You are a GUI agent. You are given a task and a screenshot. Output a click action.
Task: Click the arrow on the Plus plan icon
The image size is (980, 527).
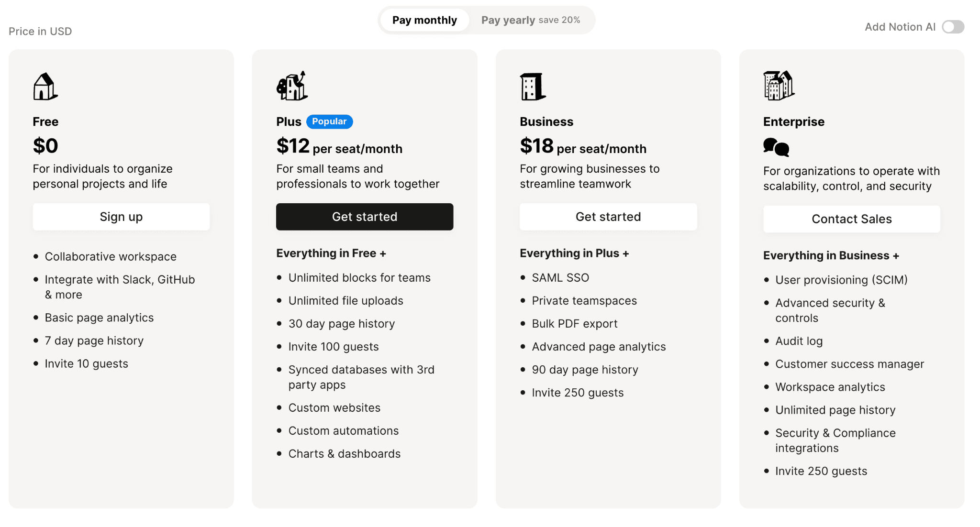pyautogui.click(x=302, y=76)
